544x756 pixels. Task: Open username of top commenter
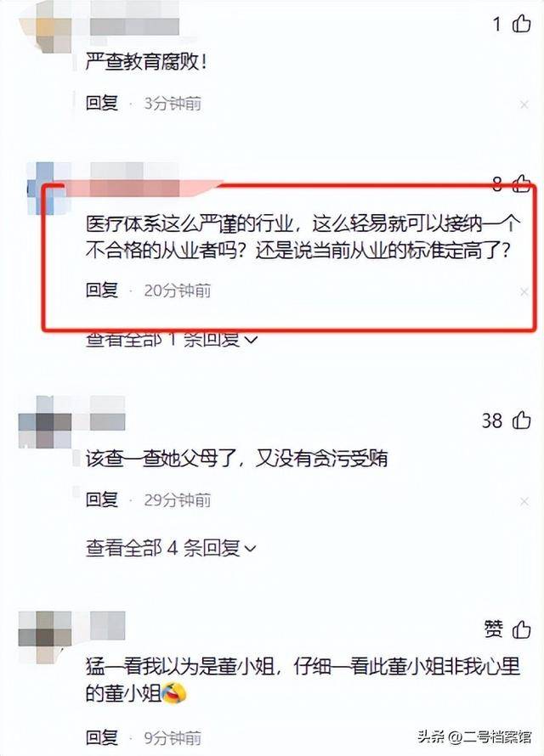[x=134, y=19]
